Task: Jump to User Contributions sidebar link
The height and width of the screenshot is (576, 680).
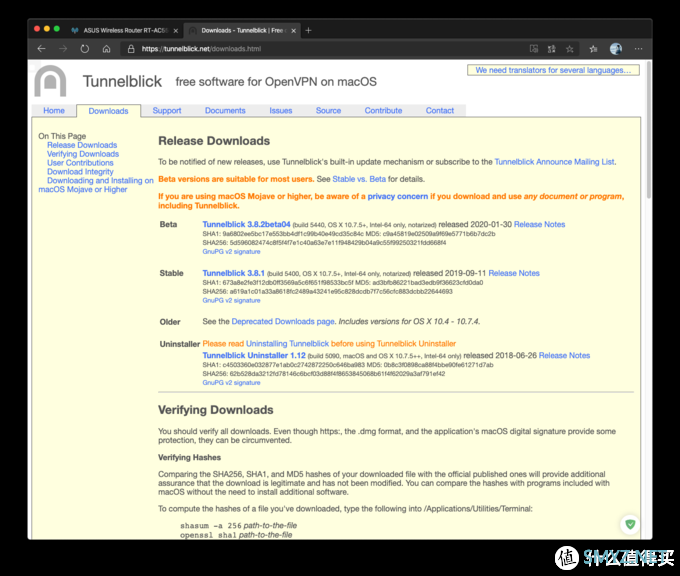Action: coord(80,163)
